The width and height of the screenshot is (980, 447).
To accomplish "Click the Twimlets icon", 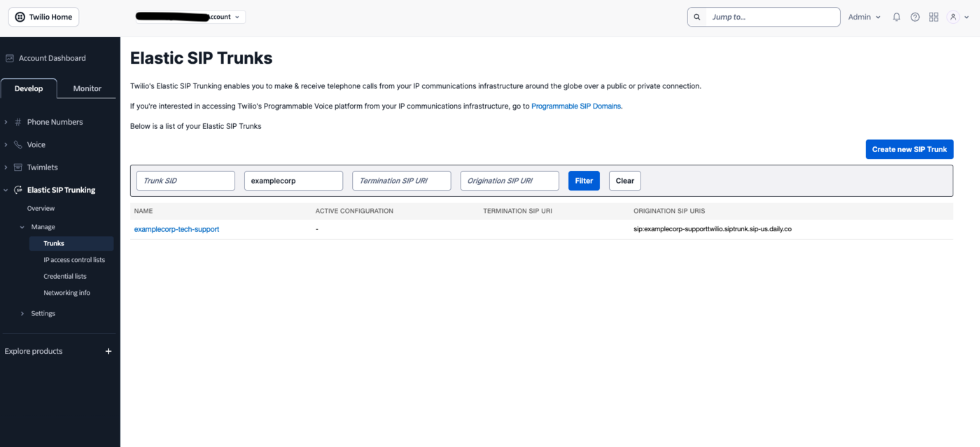I will [18, 167].
